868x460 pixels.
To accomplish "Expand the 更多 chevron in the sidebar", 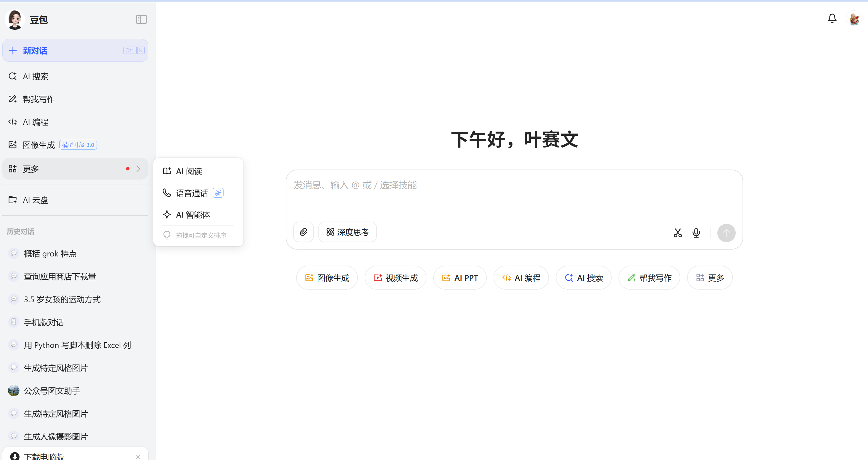I will [138, 169].
